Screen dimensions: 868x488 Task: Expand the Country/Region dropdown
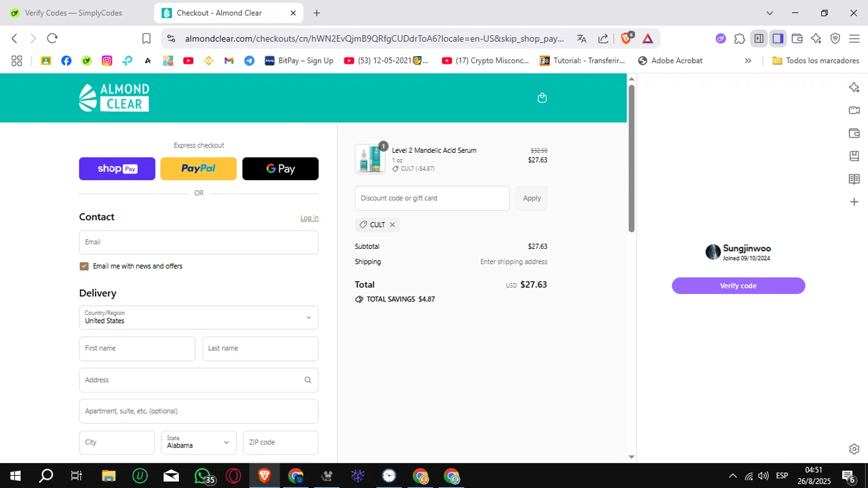click(x=198, y=317)
